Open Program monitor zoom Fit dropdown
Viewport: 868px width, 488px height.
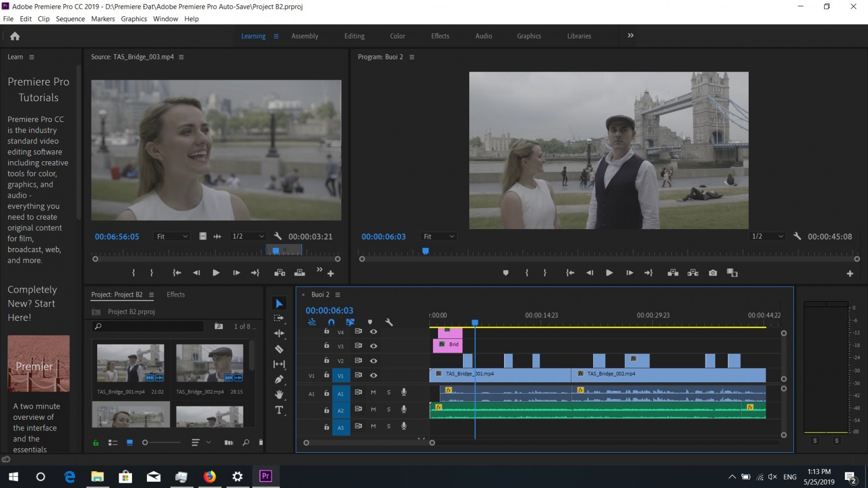click(x=439, y=236)
